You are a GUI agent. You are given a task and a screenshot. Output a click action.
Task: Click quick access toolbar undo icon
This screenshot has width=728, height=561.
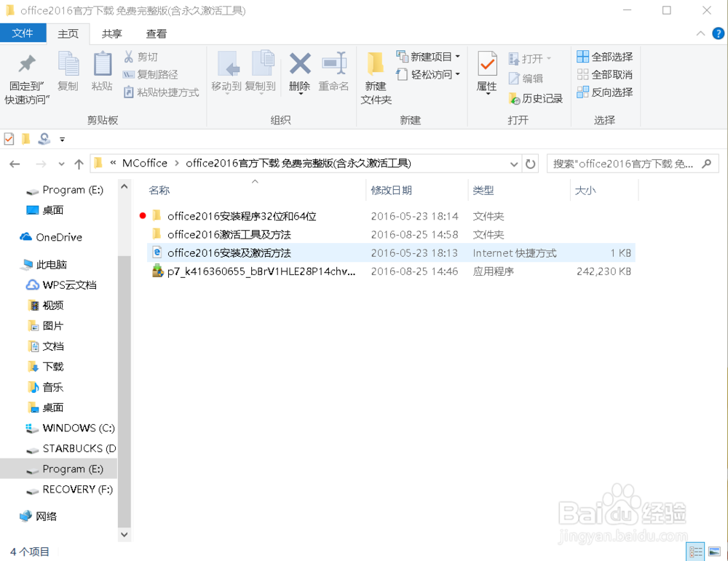tap(44, 139)
